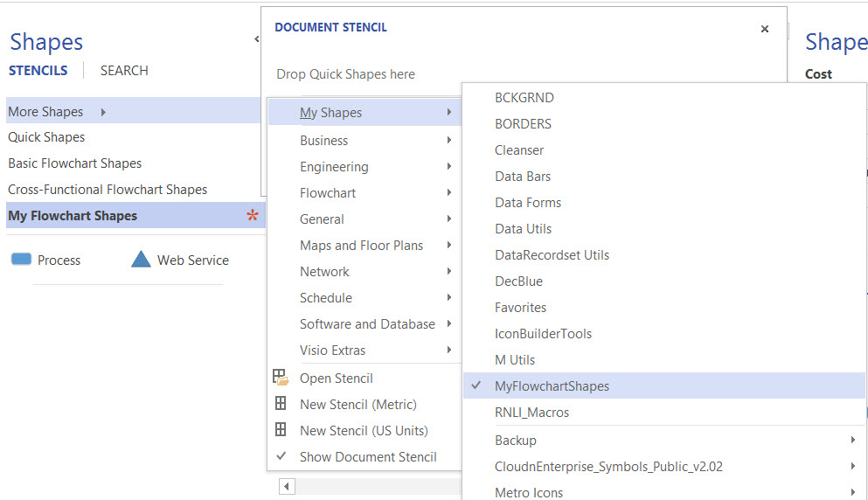The height and width of the screenshot is (500, 868).
Task: Open the Network category submenu
Action: (324, 271)
